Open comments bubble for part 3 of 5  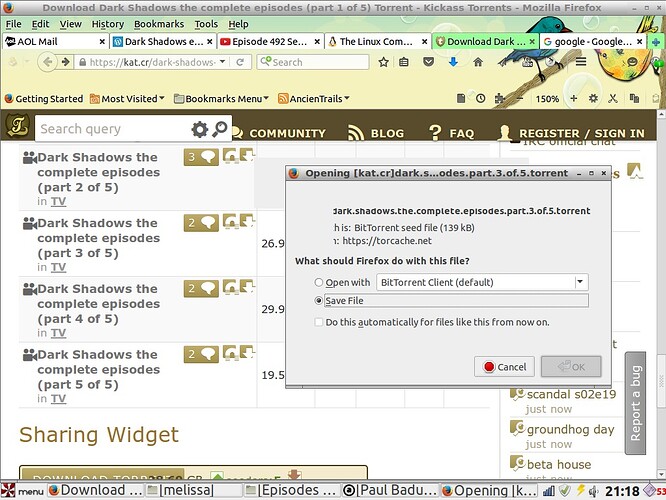tap(201, 223)
